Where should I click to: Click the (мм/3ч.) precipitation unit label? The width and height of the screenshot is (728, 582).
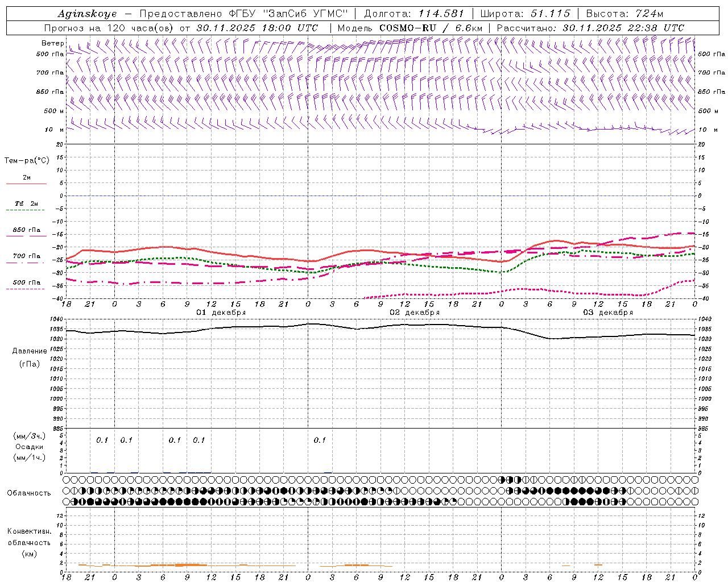coord(30,436)
